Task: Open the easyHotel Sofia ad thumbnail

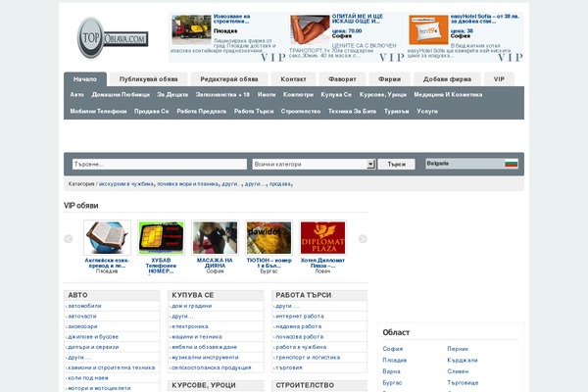Action: click(x=428, y=29)
